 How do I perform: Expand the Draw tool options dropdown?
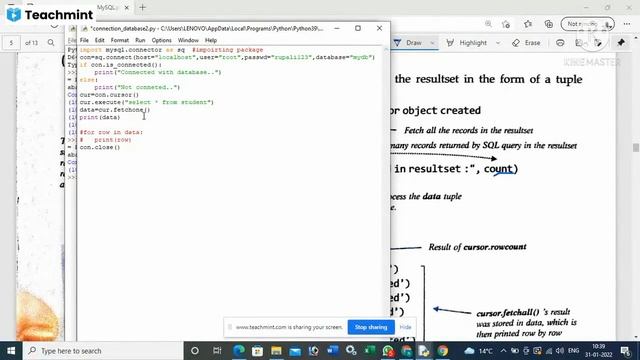(x=432, y=43)
